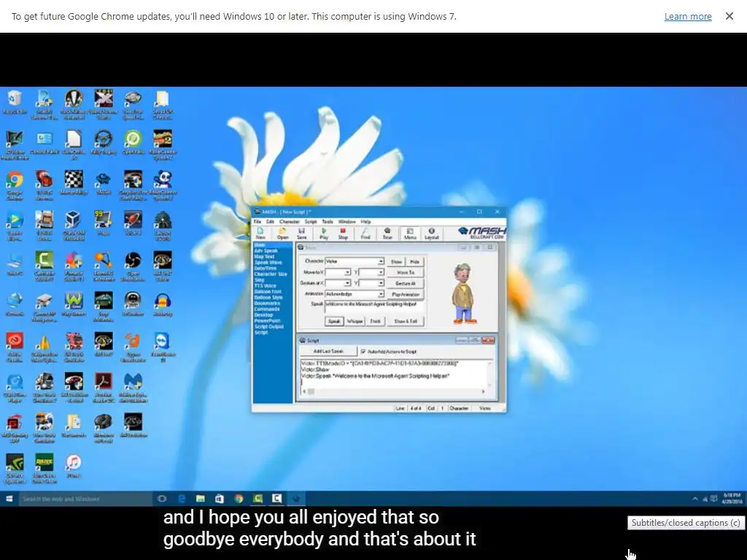Viewport: 747px width, 560px height.
Task: Select Bookmarks in the MASH sidebar
Action: [x=267, y=303]
